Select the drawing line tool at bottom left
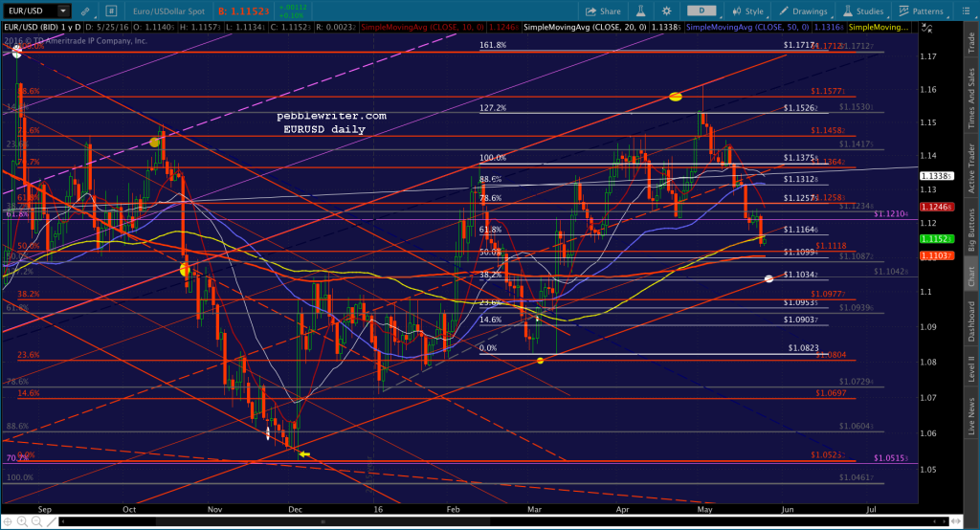This screenshot has width=980, height=530. (x=51, y=521)
